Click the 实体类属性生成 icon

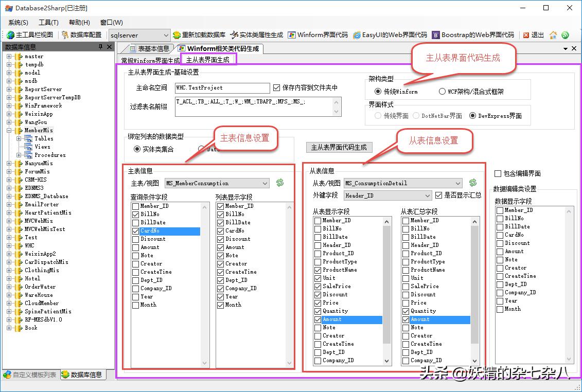coord(256,35)
